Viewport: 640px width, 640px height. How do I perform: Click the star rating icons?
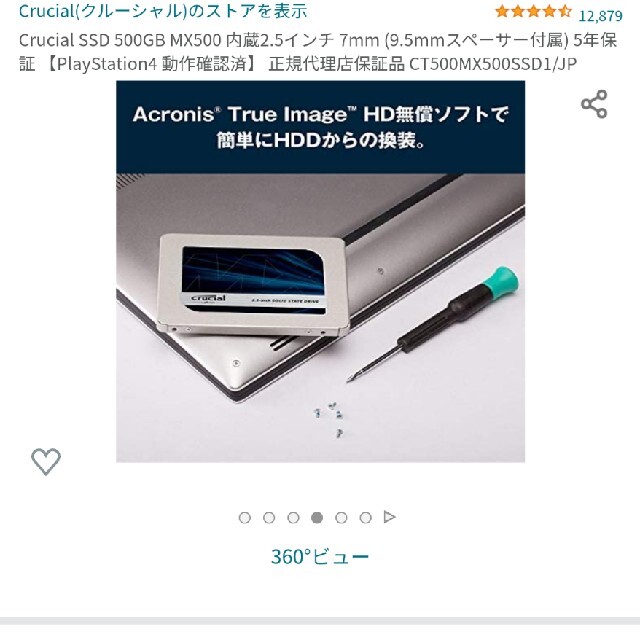tap(533, 11)
